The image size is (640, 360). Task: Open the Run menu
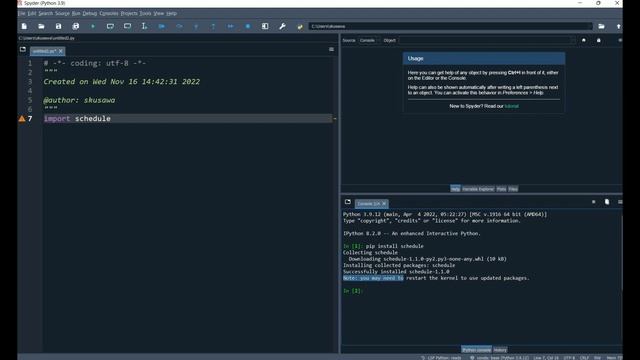point(76,13)
